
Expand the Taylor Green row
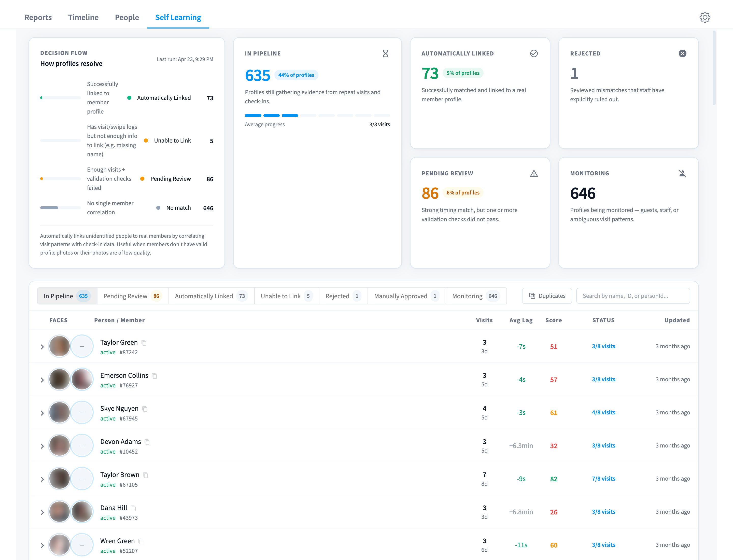point(42,347)
